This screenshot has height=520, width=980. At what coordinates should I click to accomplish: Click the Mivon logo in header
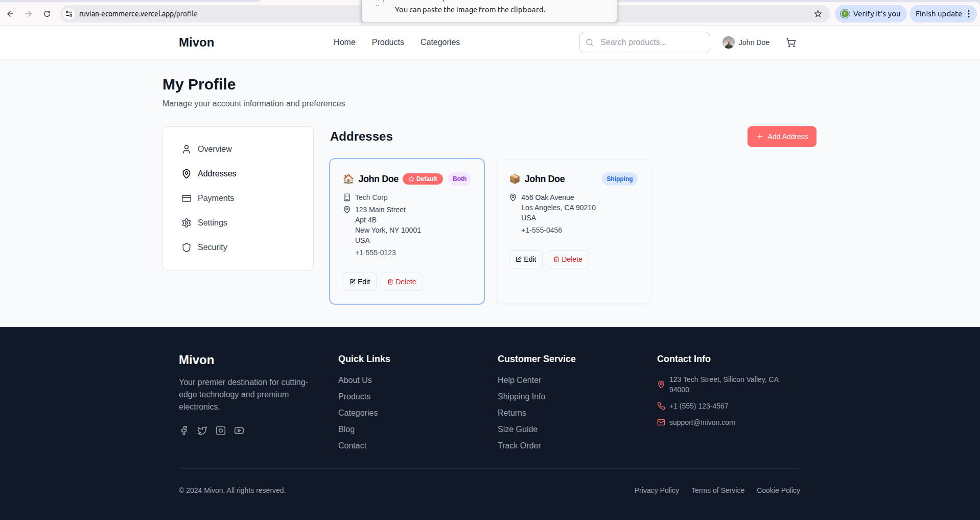[196, 42]
